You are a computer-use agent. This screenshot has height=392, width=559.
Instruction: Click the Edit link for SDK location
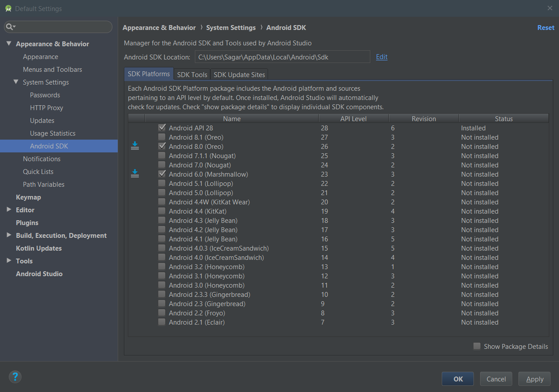click(x=382, y=57)
